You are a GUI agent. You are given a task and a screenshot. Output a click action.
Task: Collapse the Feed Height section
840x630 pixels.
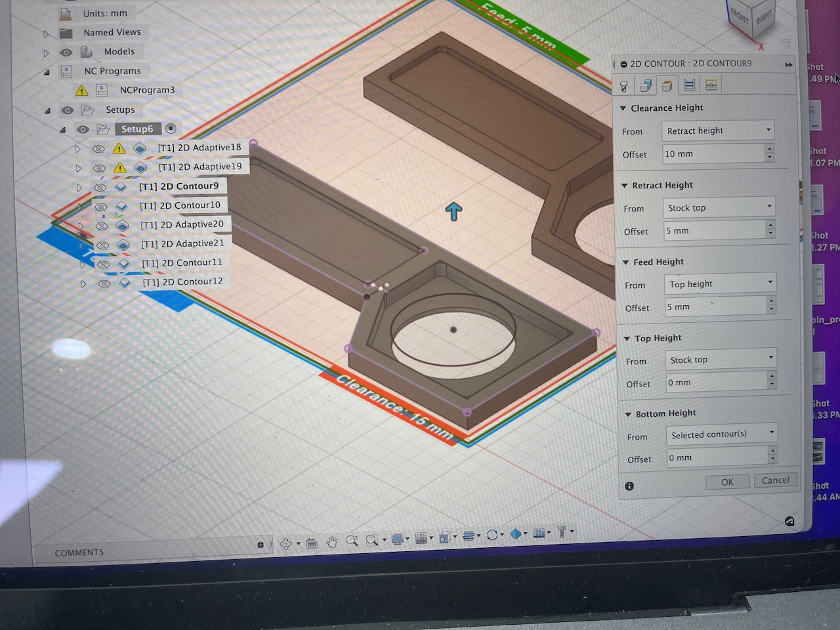pyautogui.click(x=625, y=262)
